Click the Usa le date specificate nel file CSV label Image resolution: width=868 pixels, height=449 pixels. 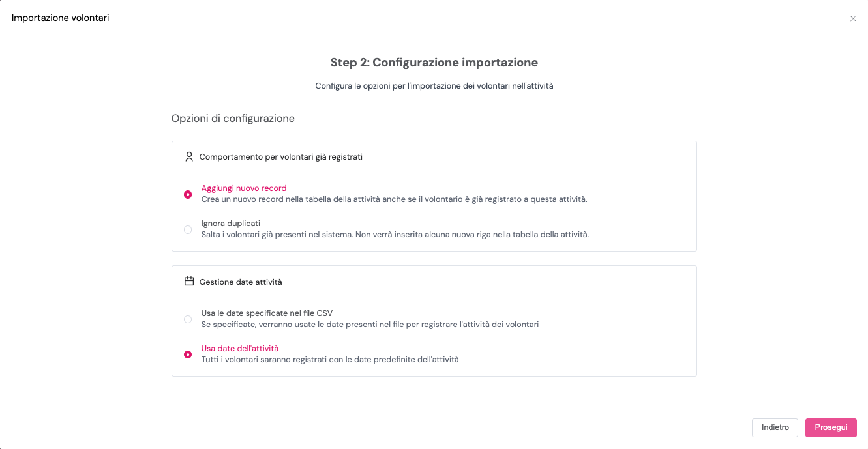pos(267,313)
